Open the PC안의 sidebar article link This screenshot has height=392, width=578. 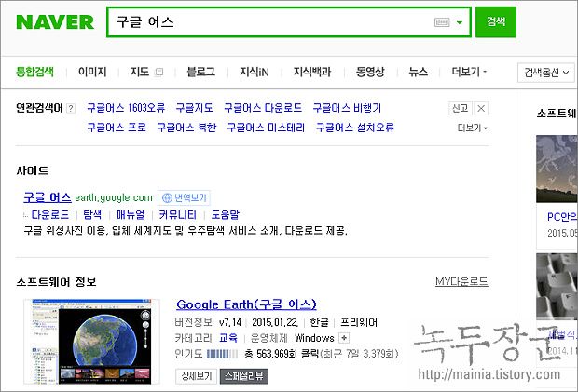(562, 216)
